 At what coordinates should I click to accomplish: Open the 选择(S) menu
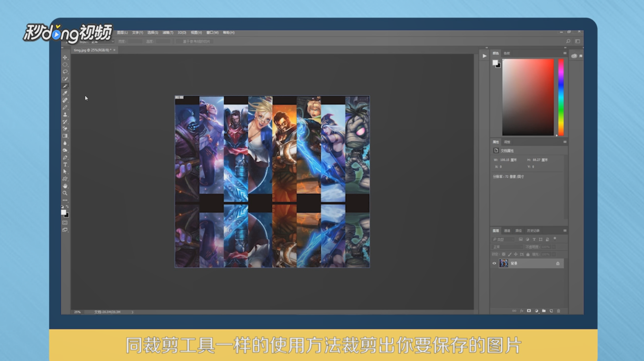point(153,33)
